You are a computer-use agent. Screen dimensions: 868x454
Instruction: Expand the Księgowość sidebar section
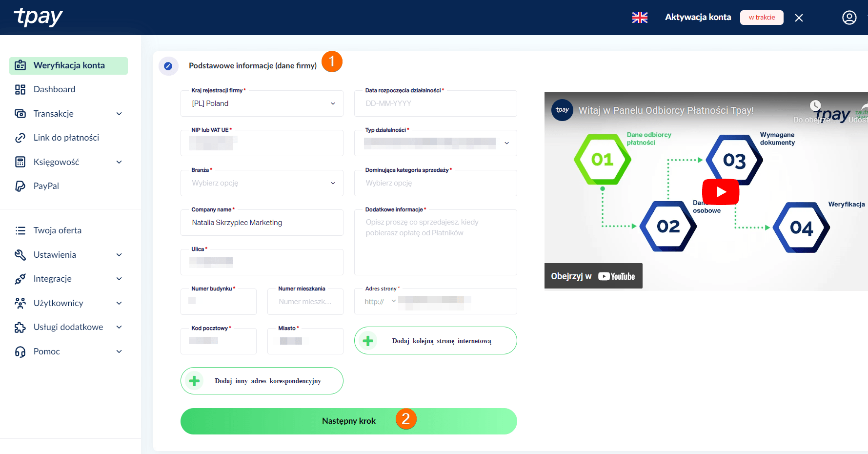[x=119, y=162]
